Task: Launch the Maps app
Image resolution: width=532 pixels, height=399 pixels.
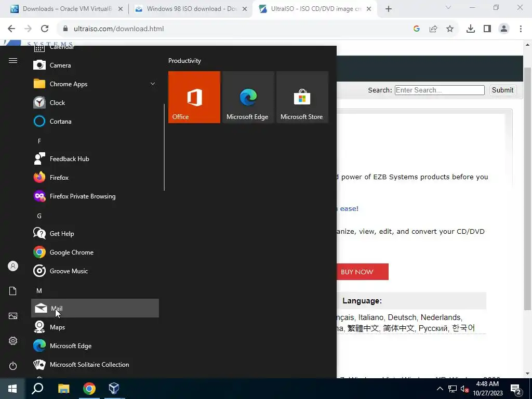Action: click(x=95, y=327)
